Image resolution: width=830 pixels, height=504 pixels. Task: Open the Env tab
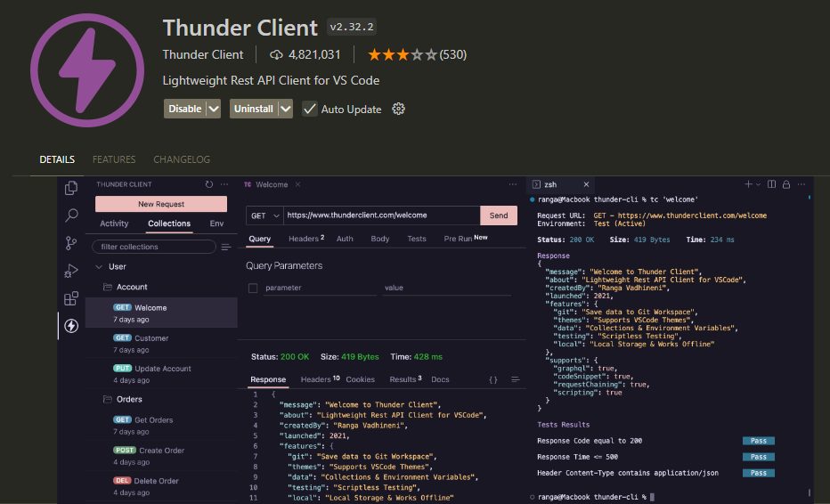(x=216, y=224)
